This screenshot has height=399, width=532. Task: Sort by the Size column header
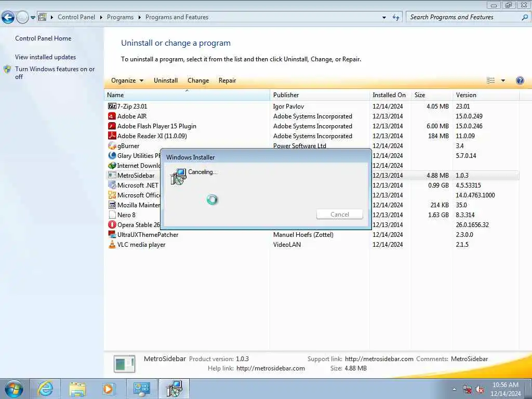tap(432, 95)
